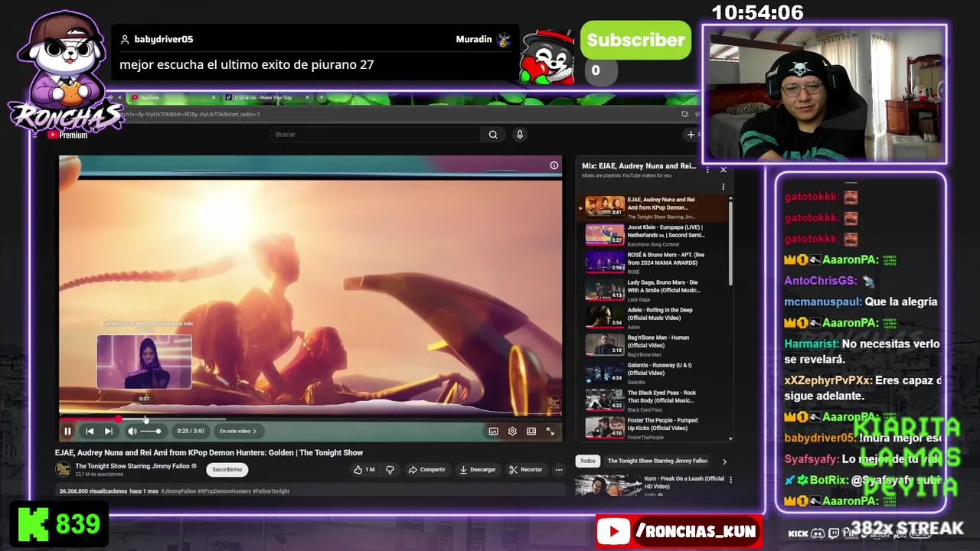Click the YouTube Premium logo

(x=67, y=135)
